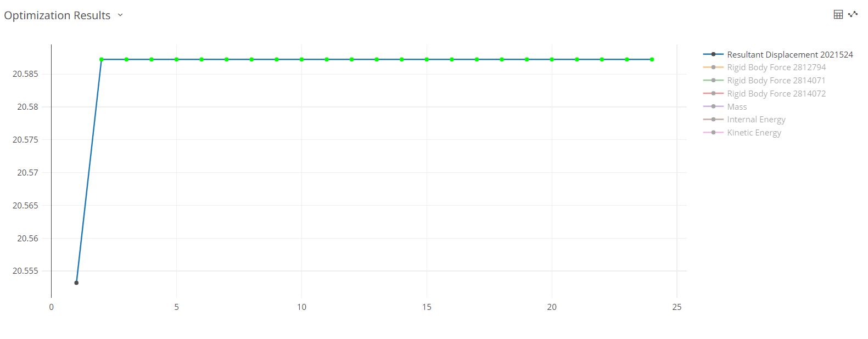The width and height of the screenshot is (868, 339).
Task: Click the last data point at iteration 24
Action: [652, 59]
